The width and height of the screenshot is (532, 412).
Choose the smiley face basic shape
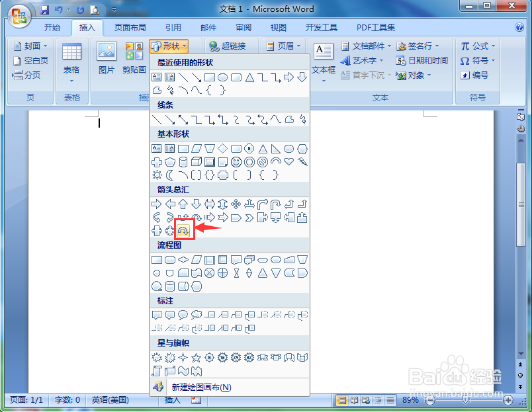(236, 162)
